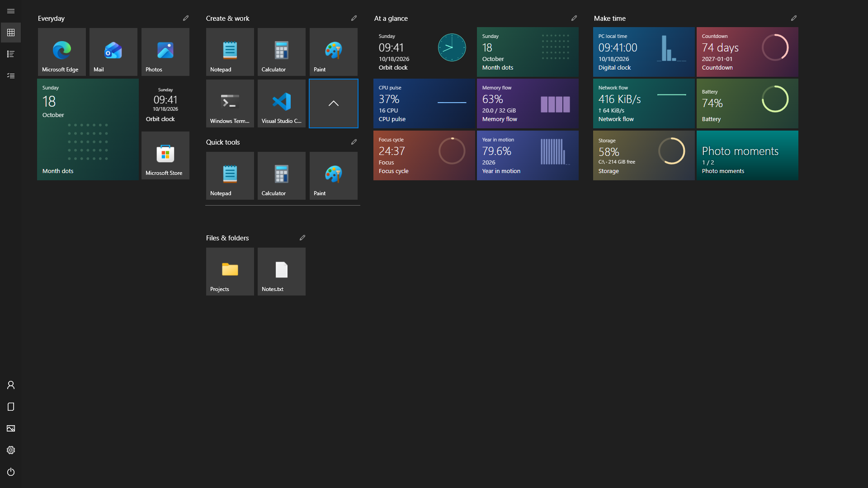
Task: Launch the Microsoft Store tile
Action: tap(165, 155)
